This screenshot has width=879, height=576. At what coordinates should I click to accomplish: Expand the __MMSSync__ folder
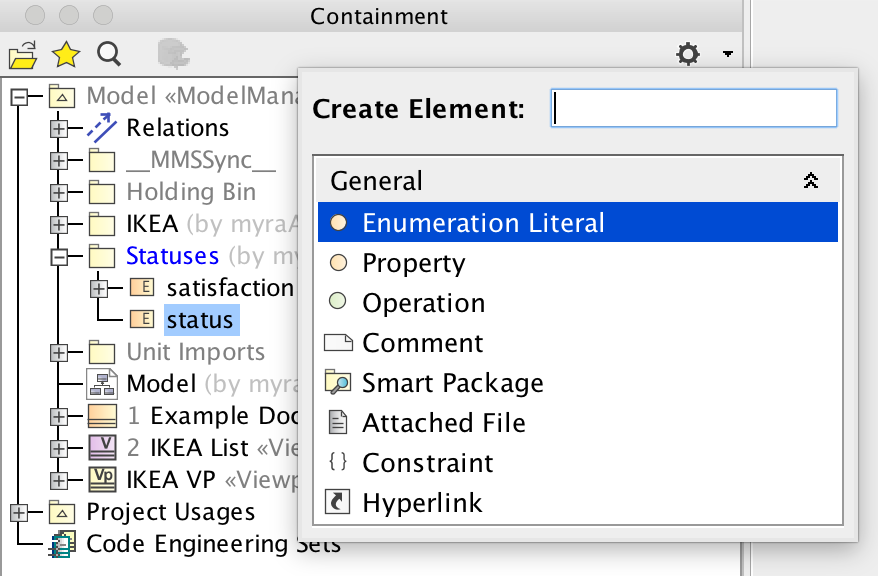[58, 160]
